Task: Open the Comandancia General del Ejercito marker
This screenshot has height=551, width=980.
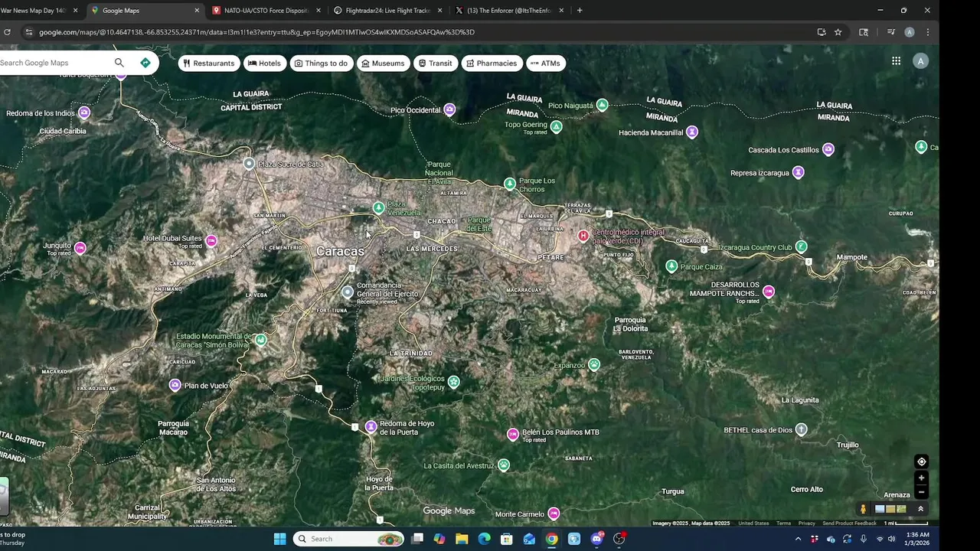Action: pyautogui.click(x=348, y=292)
